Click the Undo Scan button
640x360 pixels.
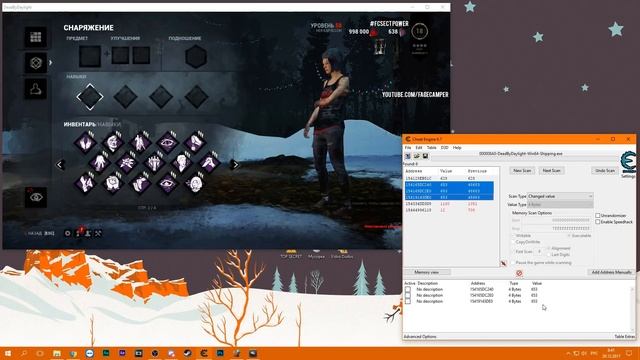[x=605, y=171]
